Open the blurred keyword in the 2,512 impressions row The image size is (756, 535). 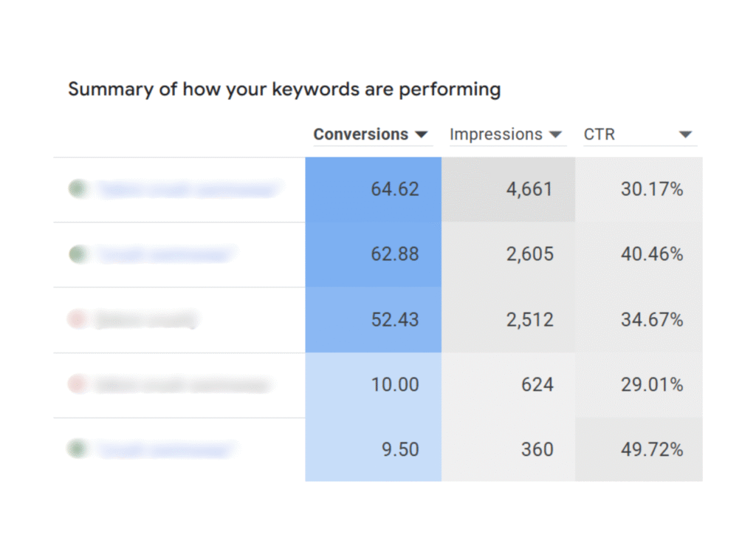[146, 320]
